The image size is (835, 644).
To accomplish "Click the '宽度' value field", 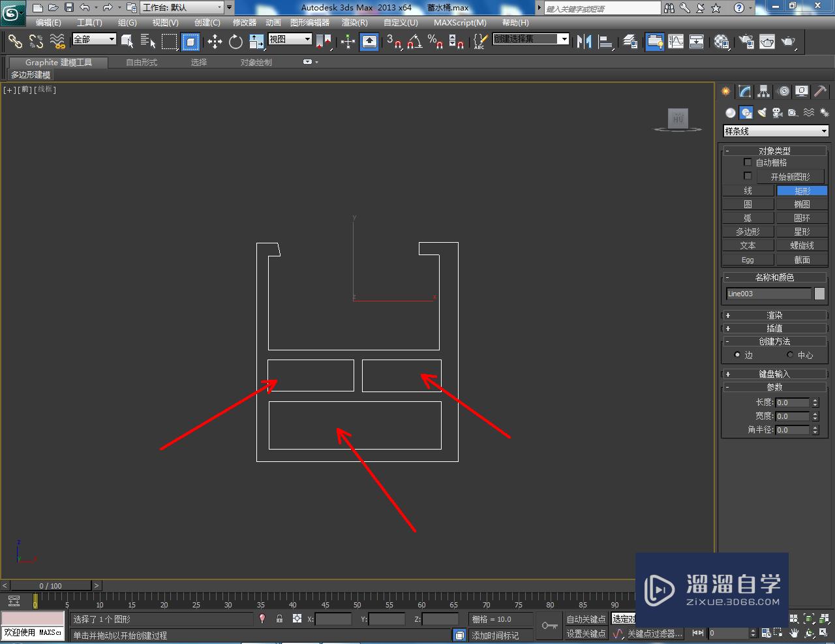I will [x=793, y=416].
